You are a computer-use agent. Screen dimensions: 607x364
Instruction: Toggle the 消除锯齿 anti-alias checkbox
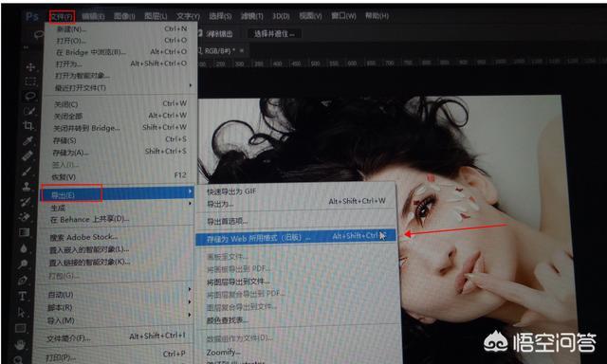200,34
